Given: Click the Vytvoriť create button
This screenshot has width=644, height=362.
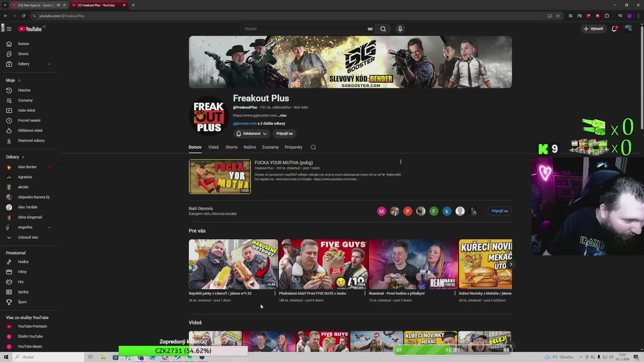Looking at the screenshot, I should click(x=593, y=29).
